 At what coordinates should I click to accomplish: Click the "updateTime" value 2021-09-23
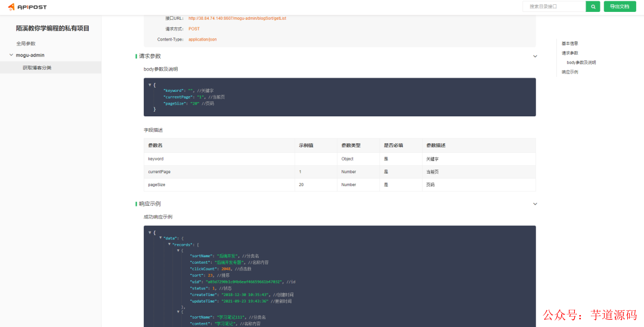[245, 301]
